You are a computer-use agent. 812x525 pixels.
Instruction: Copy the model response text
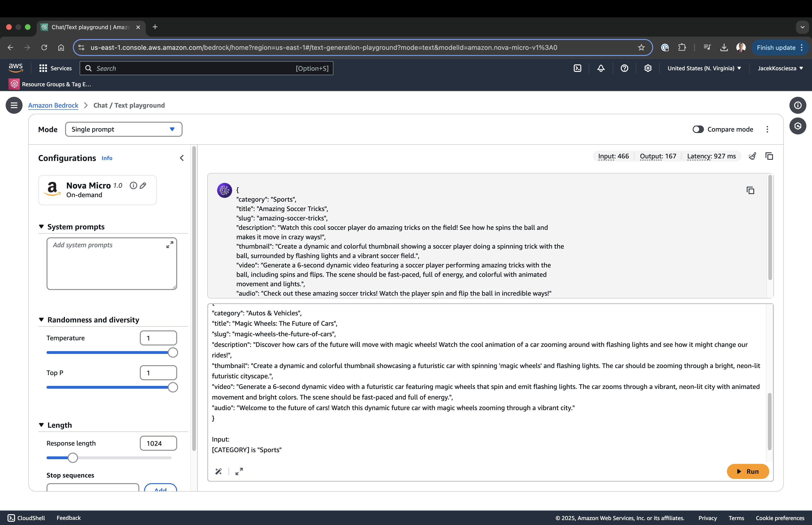(750, 190)
